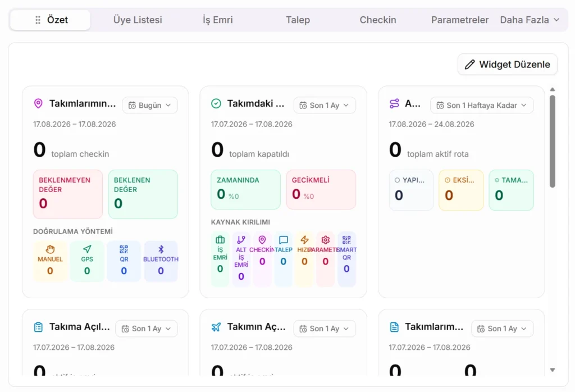Open the Üye Listesi tab
Viewport: 575px width, 392px height.
click(138, 20)
